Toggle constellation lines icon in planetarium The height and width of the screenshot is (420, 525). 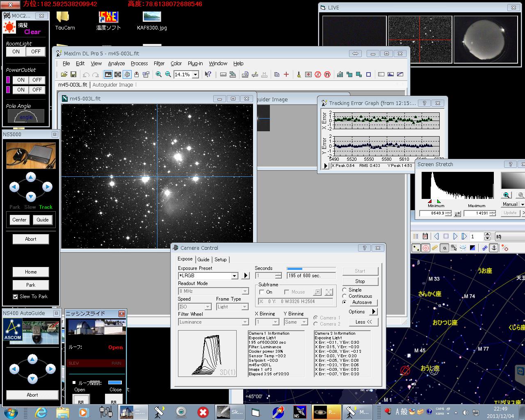pos(416,248)
